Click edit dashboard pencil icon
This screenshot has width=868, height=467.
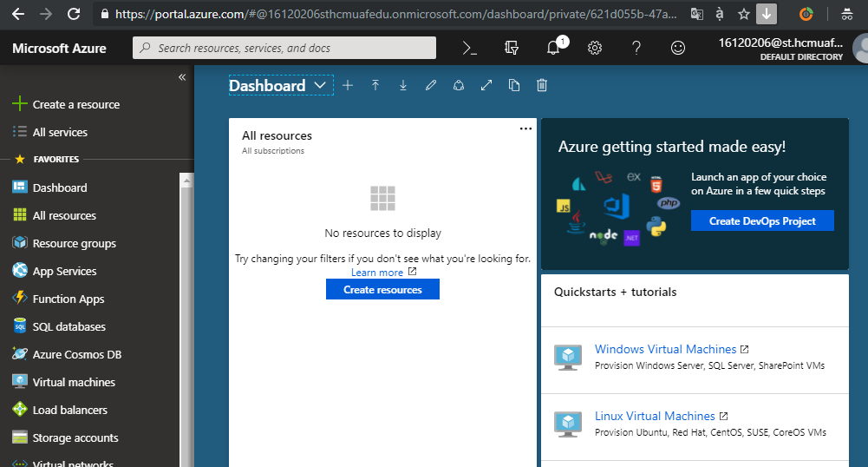point(431,85)
